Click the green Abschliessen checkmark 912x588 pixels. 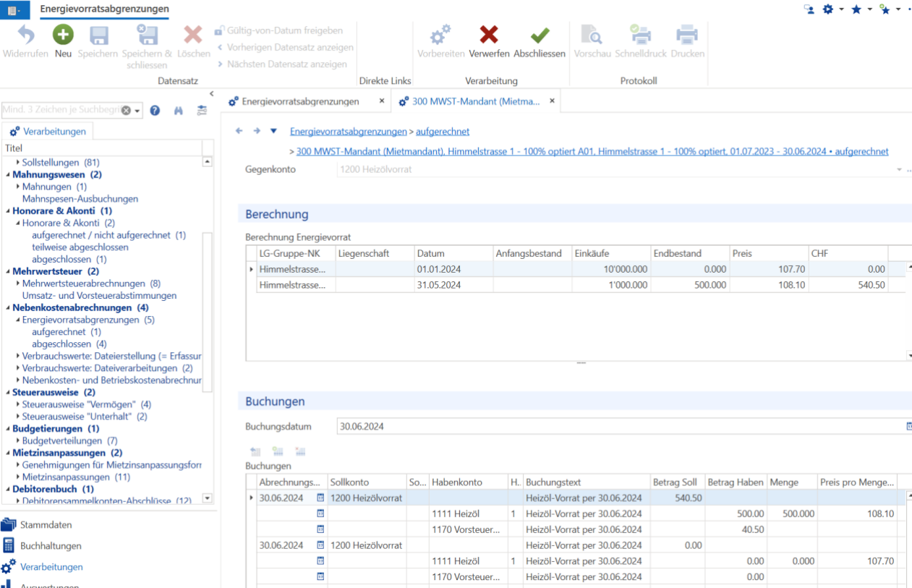(540, 35)
